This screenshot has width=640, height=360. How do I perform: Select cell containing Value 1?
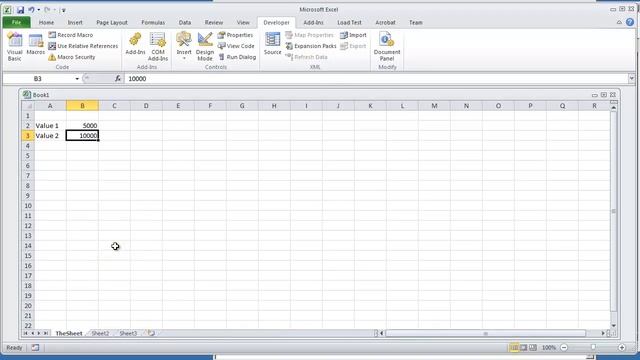50,125
